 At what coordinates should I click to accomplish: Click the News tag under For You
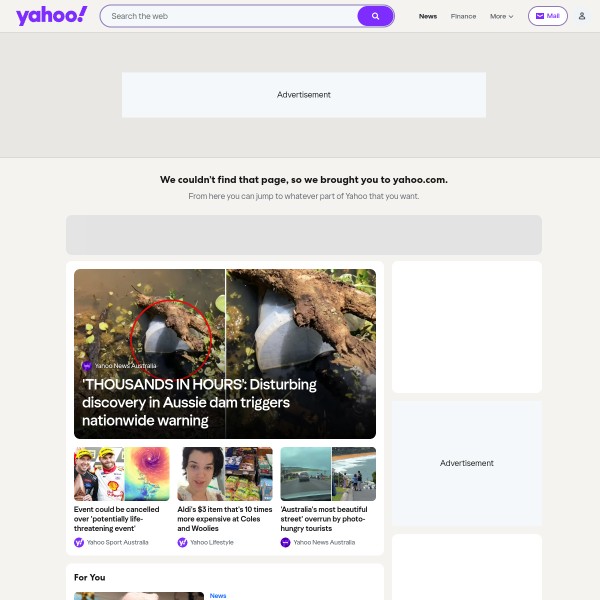point(218,595)
